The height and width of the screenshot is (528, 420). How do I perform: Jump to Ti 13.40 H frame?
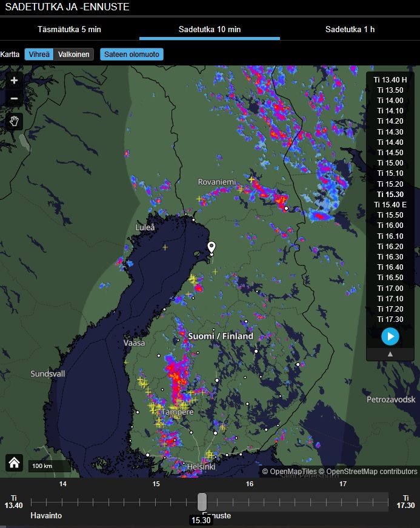pos(390,80)
